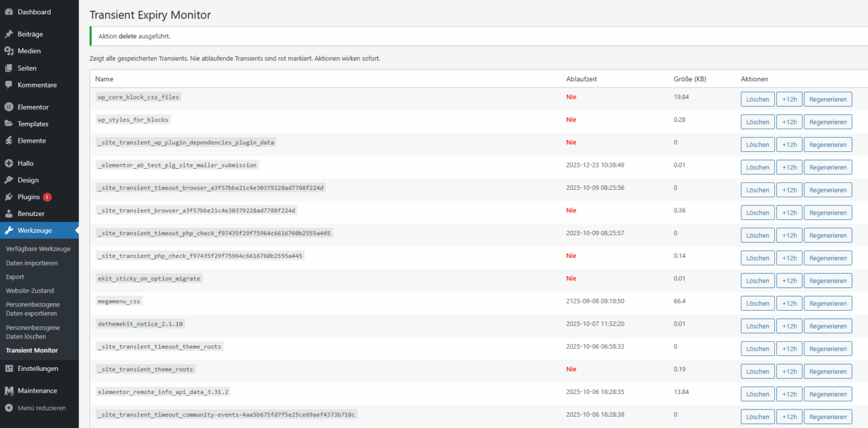Click the Design paintbrush icon
868x428 pixels.
point(9,180)
